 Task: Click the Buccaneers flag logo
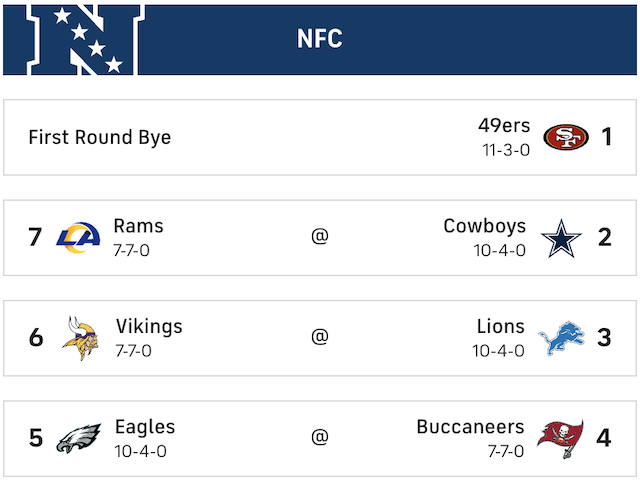(560, 438)
